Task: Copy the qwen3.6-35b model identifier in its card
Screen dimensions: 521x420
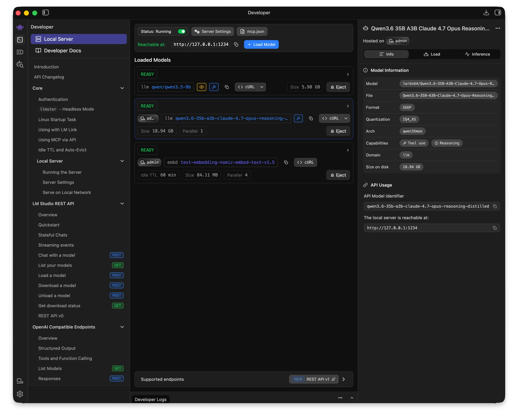Action: 311,118
